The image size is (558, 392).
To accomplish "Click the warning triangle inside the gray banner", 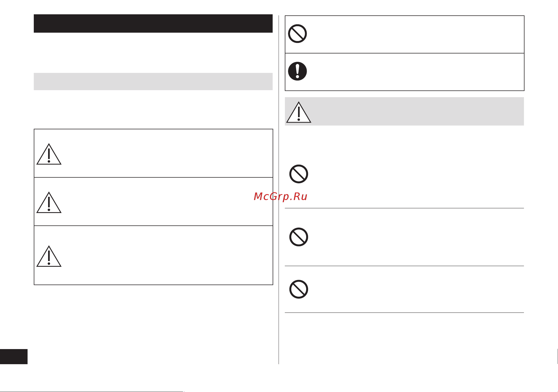I will tap(299, 112).
